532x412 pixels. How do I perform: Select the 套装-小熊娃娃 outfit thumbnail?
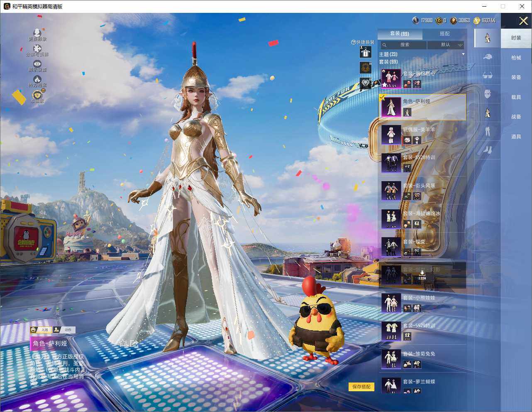point(391,303)
